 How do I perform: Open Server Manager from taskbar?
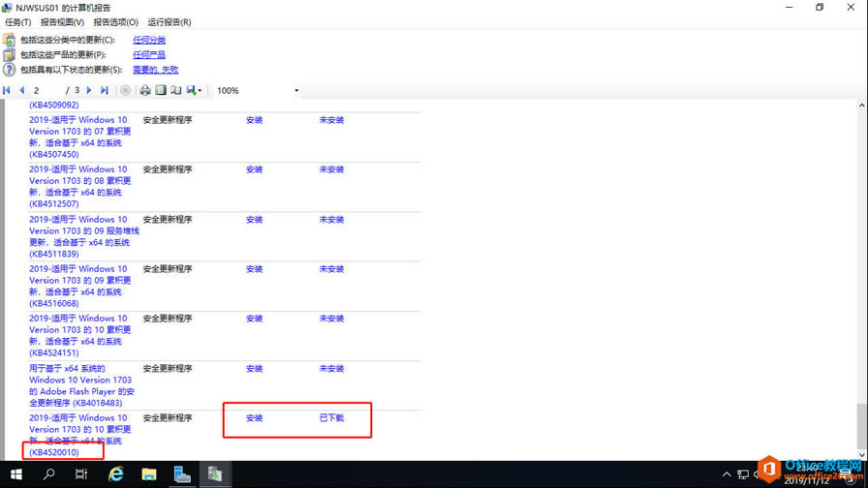pos(182,474)
